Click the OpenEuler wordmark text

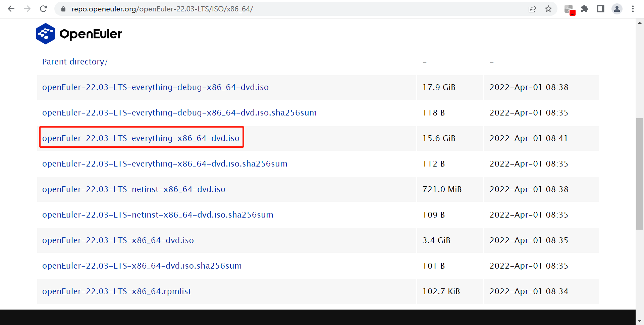91,34
